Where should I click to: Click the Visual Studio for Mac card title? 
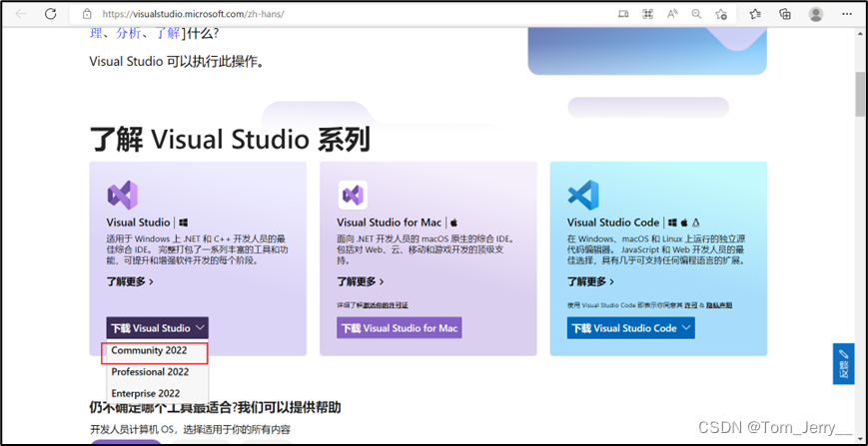[x=390, y=223]
